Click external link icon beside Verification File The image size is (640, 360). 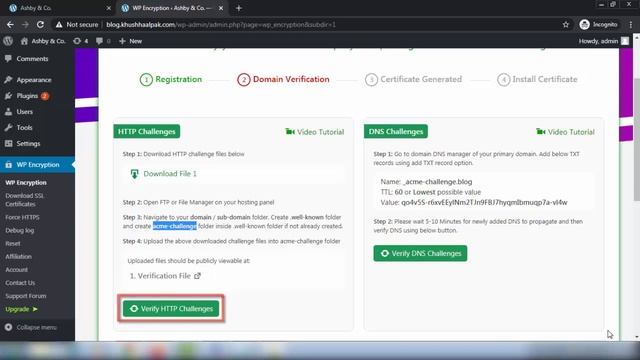coord(198,276)
